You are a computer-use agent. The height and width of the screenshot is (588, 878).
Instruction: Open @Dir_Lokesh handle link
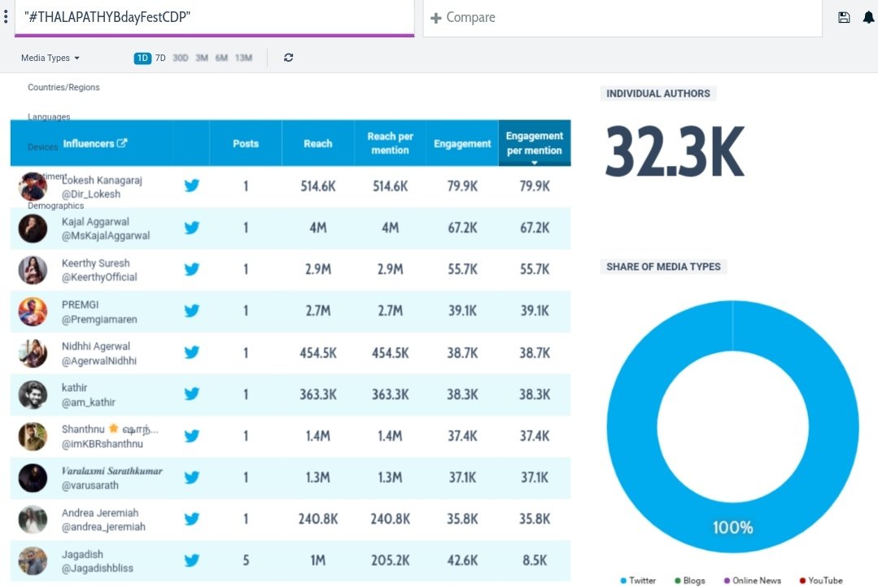coord(90,194)
